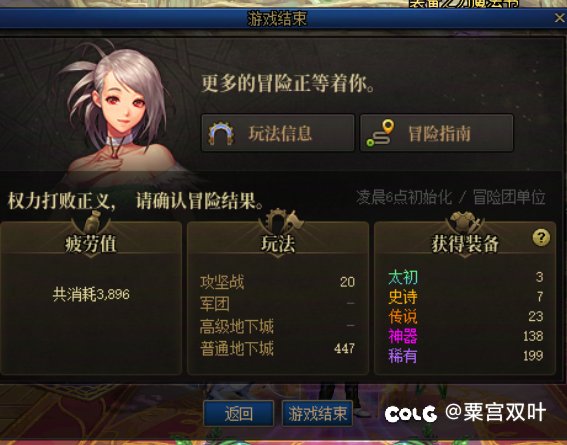The image size is (567, 445).
Task: Open the 冒险指南 guide
Action: click(436, 133)
